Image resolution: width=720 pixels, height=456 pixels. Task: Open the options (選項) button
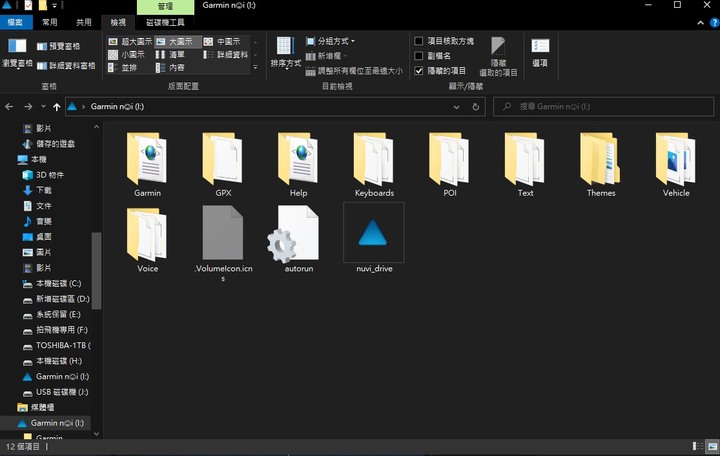(540, 53)
